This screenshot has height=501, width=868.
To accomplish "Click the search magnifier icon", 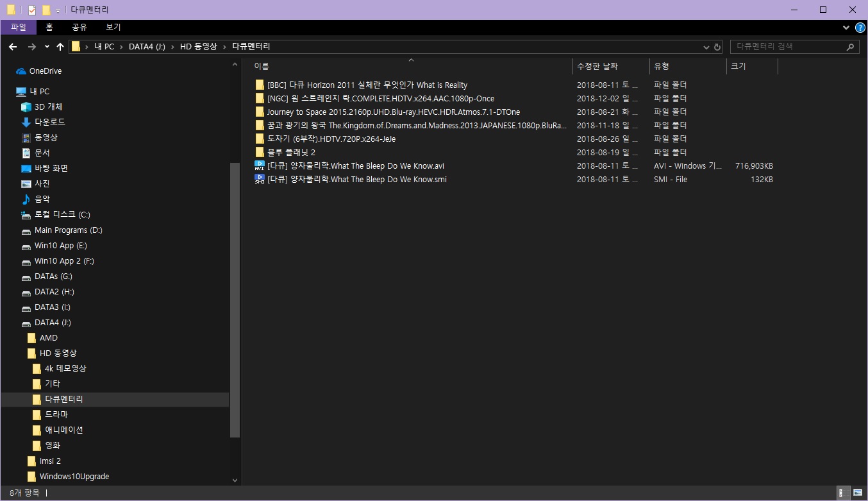I will pos(851,47).
